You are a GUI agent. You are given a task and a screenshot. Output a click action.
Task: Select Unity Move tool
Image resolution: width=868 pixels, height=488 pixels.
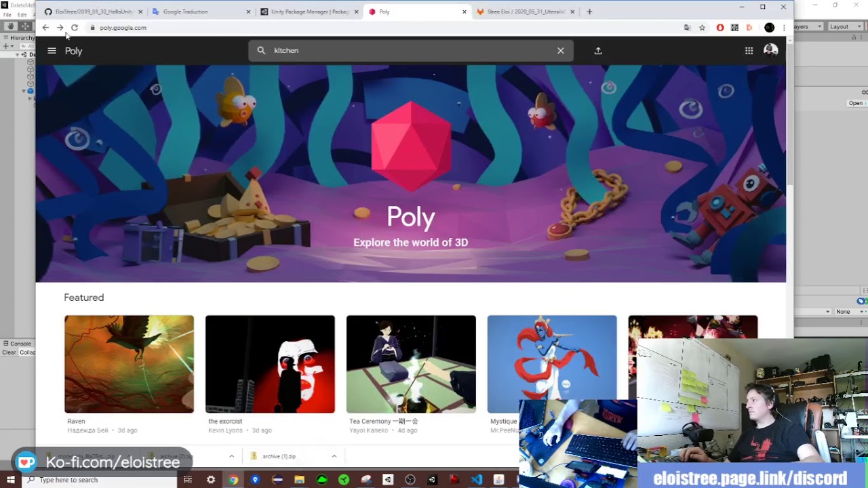tap(26, 26)
